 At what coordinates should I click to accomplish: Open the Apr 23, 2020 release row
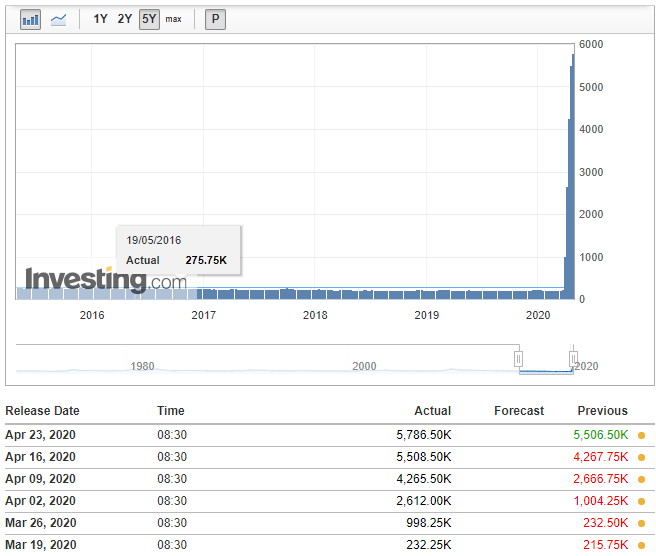[x=330, y=435]
